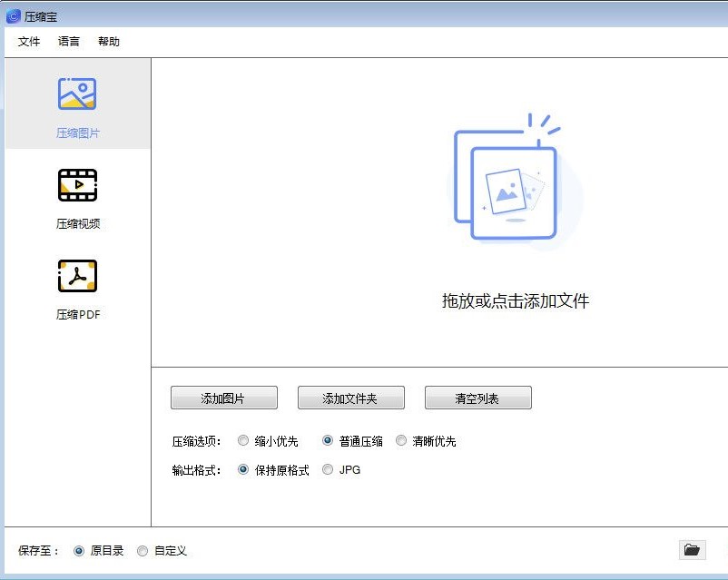Screen dimensions: 728x580
Task: Open the 语言 menu
Action: pyautogui.click(x=69, y=41)
